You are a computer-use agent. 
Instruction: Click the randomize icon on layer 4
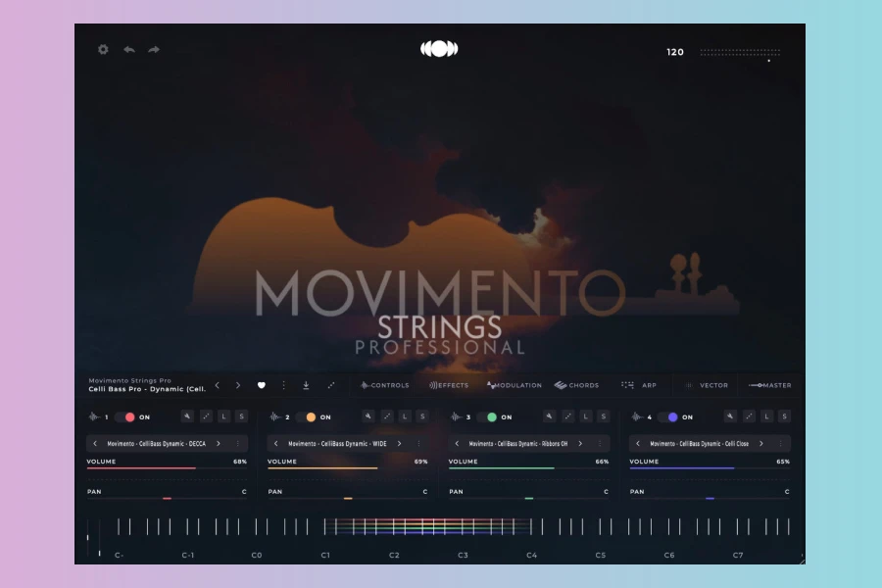[749, 416]
